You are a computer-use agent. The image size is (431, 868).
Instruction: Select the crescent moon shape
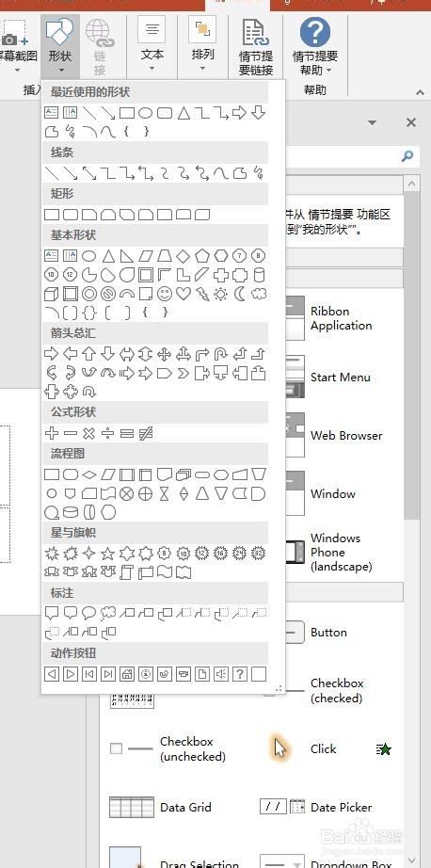240,294
